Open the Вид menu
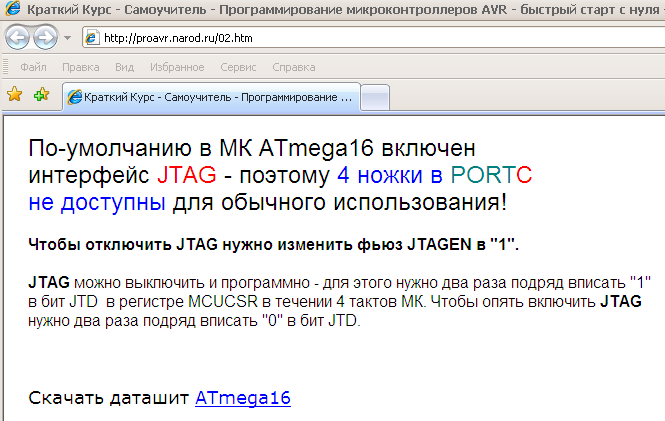The height and width of the screenshot is (421, 665). coord(124,67)
